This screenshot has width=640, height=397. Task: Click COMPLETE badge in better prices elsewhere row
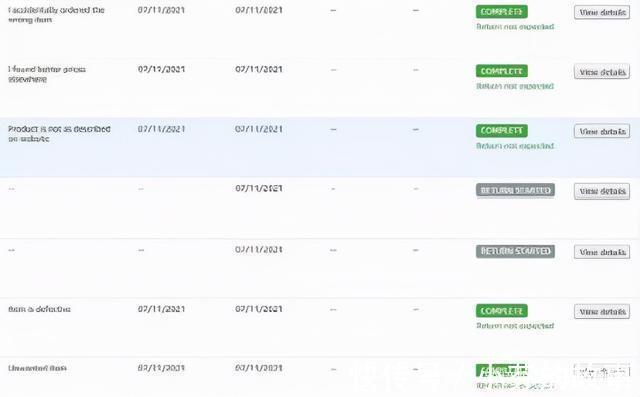pyautogui.click(x=502, y=71)
